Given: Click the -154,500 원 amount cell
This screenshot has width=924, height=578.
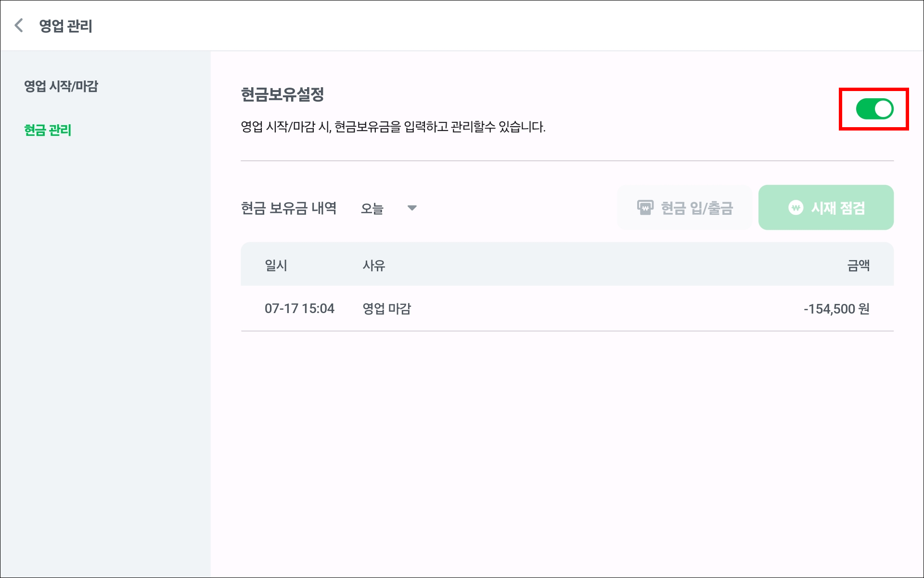Looking at the screenshot, I should [836, 309].
